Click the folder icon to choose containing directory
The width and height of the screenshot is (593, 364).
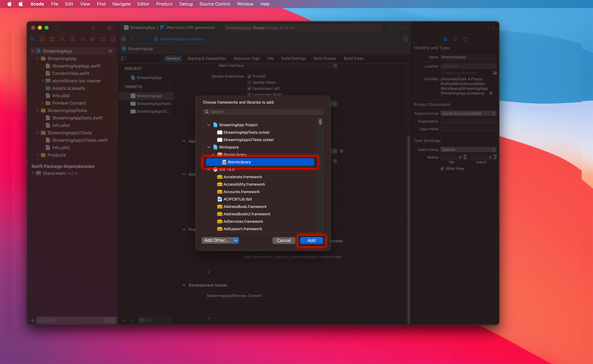click(x=495, y=73)
